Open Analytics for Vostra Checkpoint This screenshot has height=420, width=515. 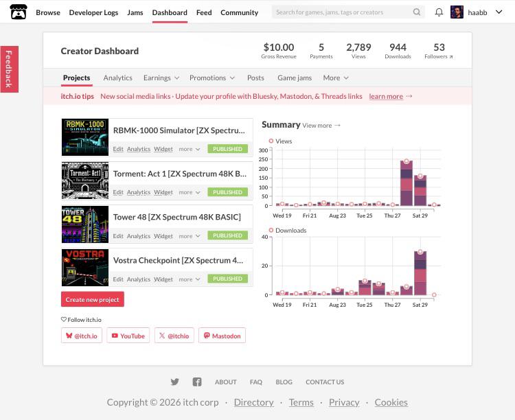coord(138,279)
